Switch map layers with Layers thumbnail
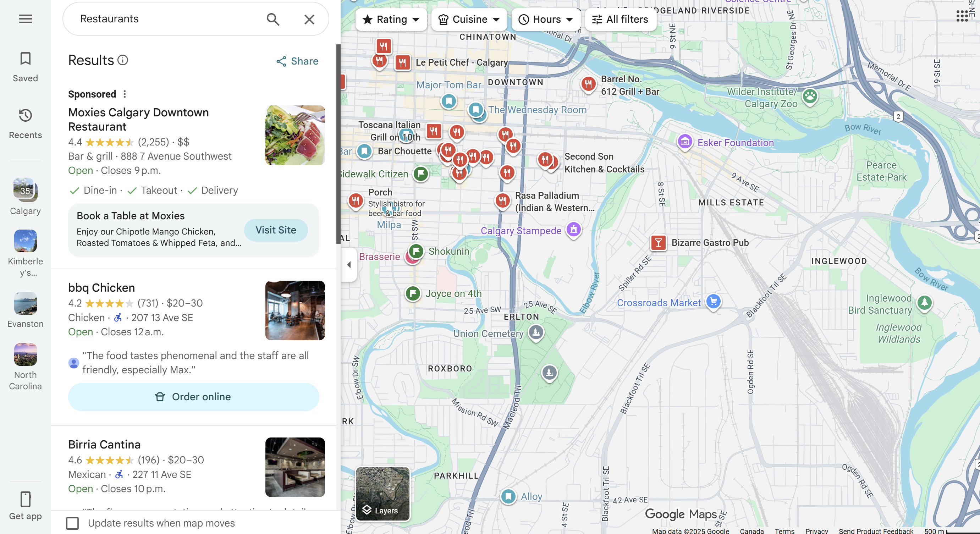980x534 pixels. pos(383,494)
